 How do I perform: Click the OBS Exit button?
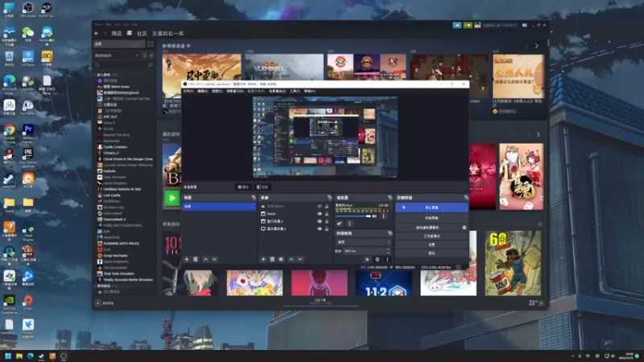click(431, 253)
